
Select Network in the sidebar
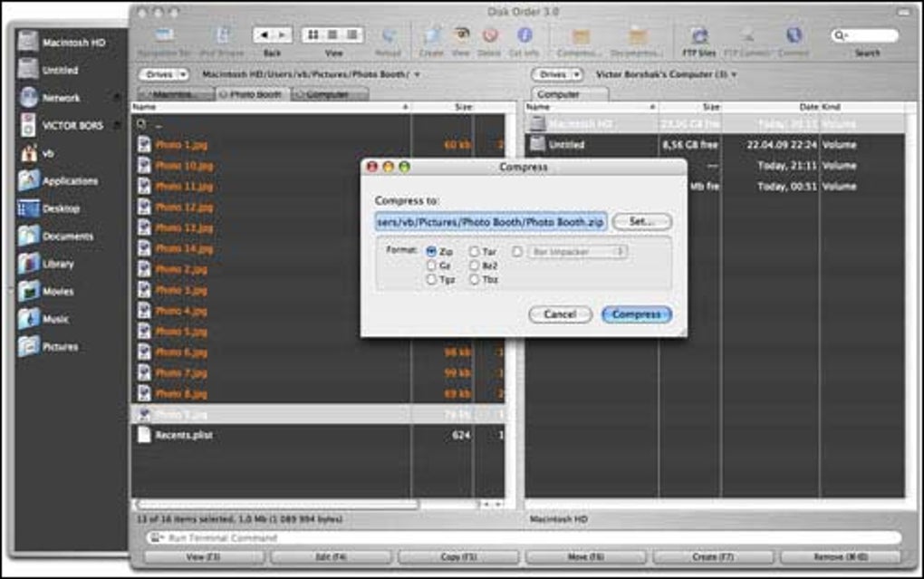coord(50,97)
